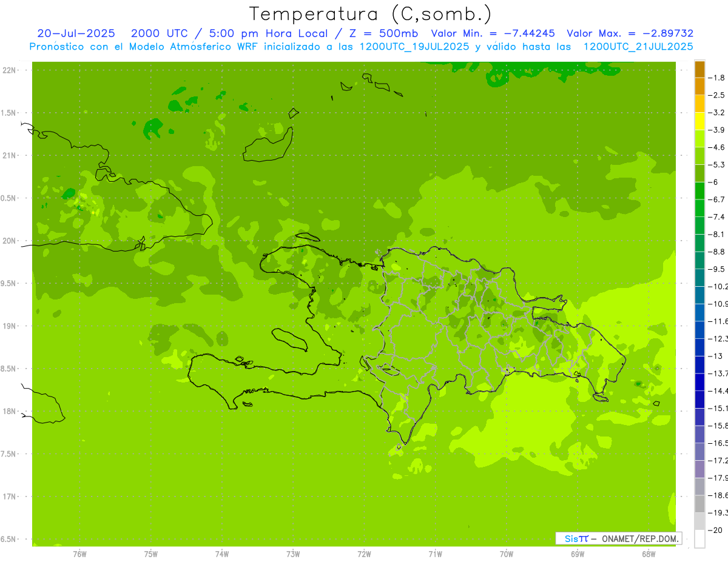The height and width of the screenshot is (562, 728).
Task: Click the -20 white legend segment
Action: [x=699, y=539]
